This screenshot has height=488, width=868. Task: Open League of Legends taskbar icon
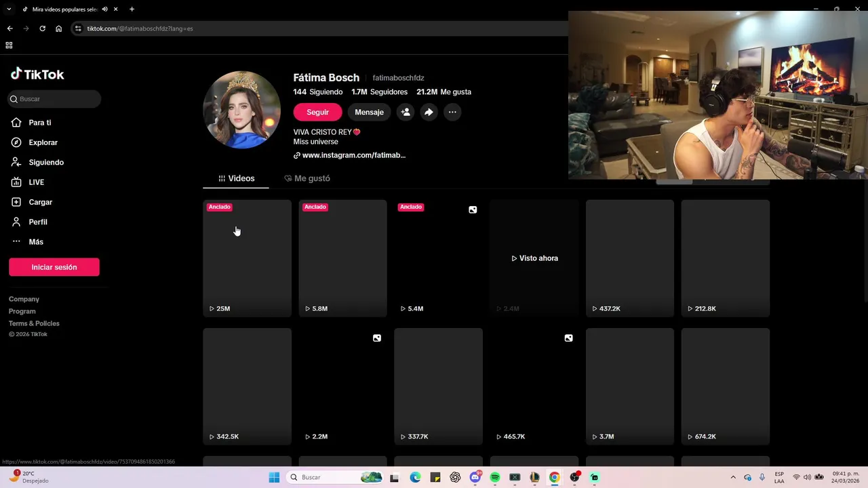pyautogui.click(x=534, y=477)
